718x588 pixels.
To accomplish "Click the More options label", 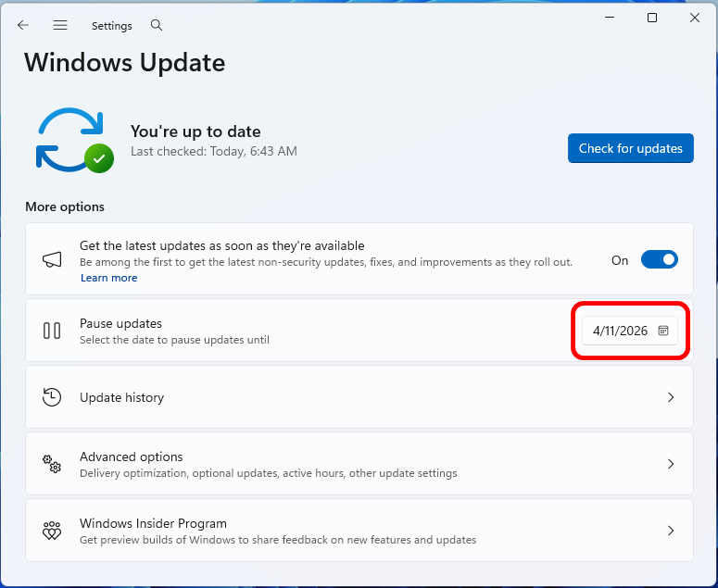I will coord(65,206).
